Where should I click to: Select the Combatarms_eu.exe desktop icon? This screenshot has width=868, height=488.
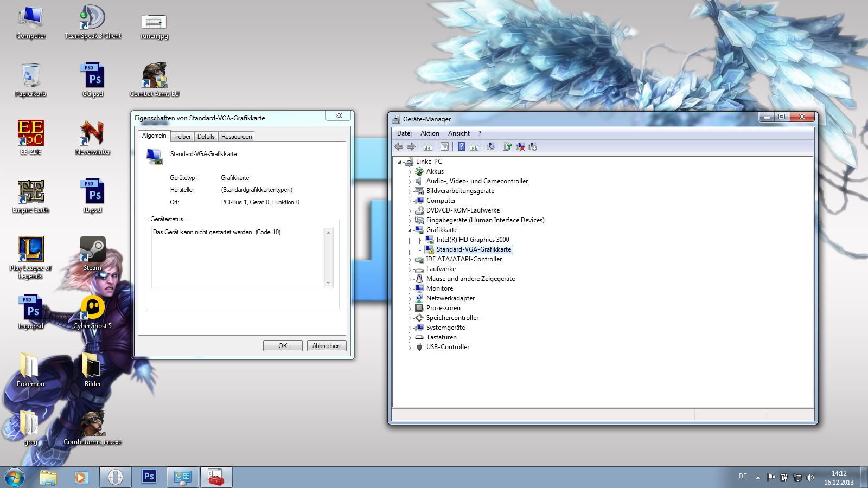coord(93,428)
